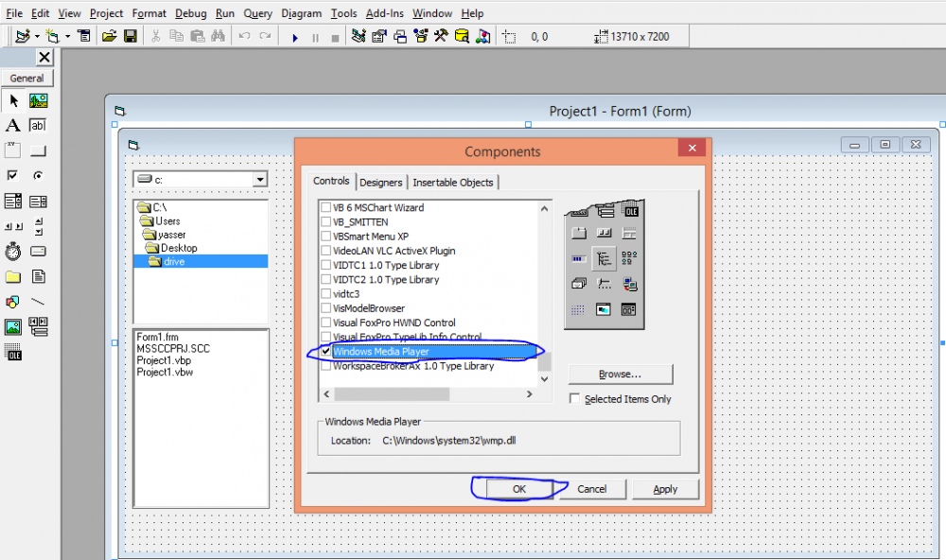Switch to the Designers tab
This screenshot has height=560, width=946.
[x=380, y=183]
